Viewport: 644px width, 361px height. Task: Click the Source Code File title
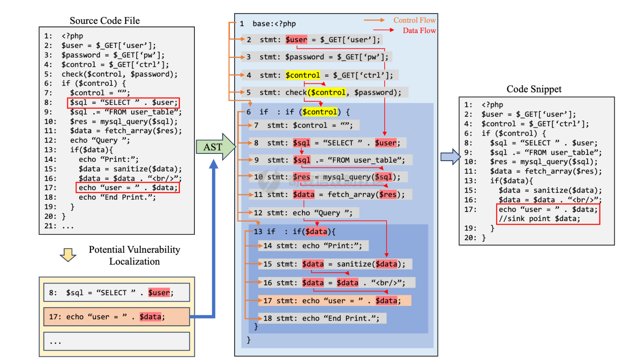105,20
